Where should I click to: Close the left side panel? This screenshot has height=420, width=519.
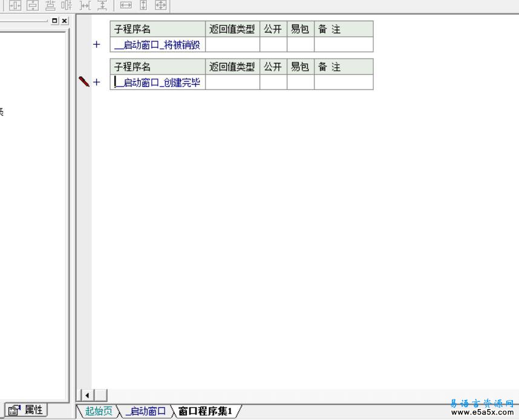click(x=65, y=21)
